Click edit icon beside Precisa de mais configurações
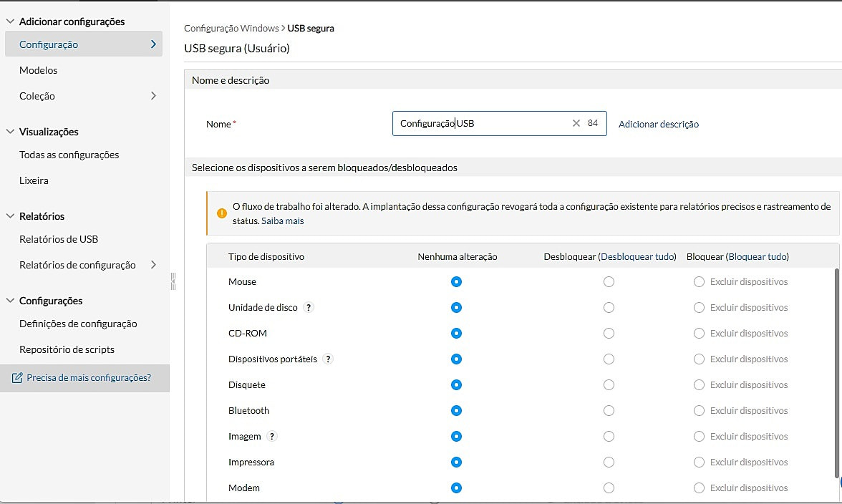842x504 pixels. point(17,378)
